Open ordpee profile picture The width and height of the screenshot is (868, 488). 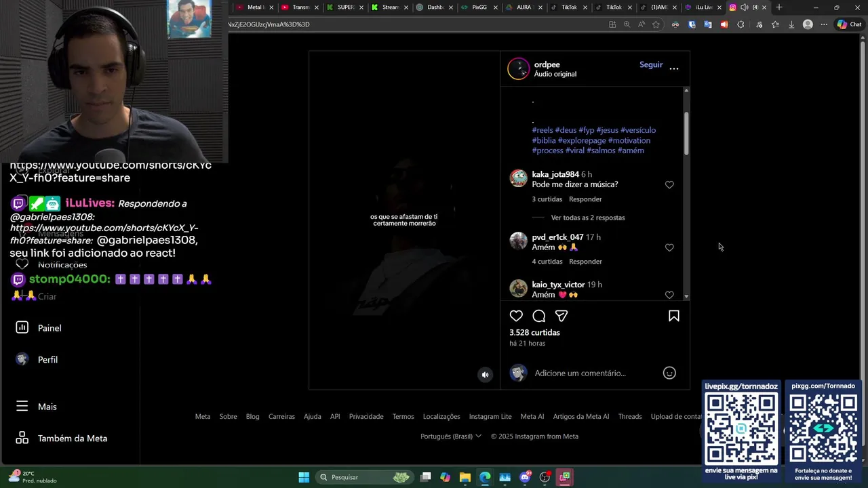point(518,69)
